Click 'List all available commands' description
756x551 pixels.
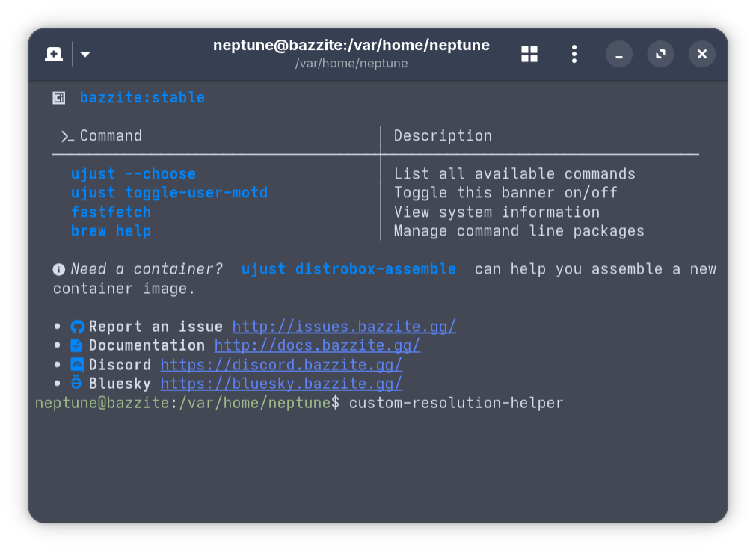pyautogui.click(x=514, y=174)
